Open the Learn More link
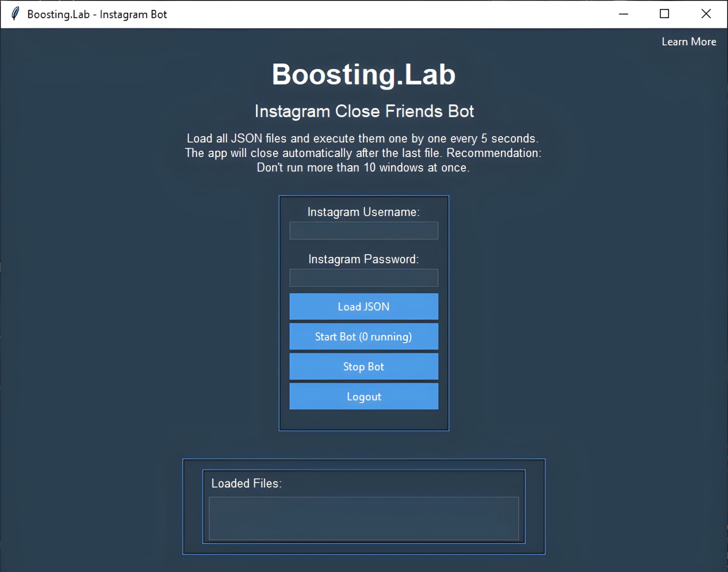 pos(689,42)
